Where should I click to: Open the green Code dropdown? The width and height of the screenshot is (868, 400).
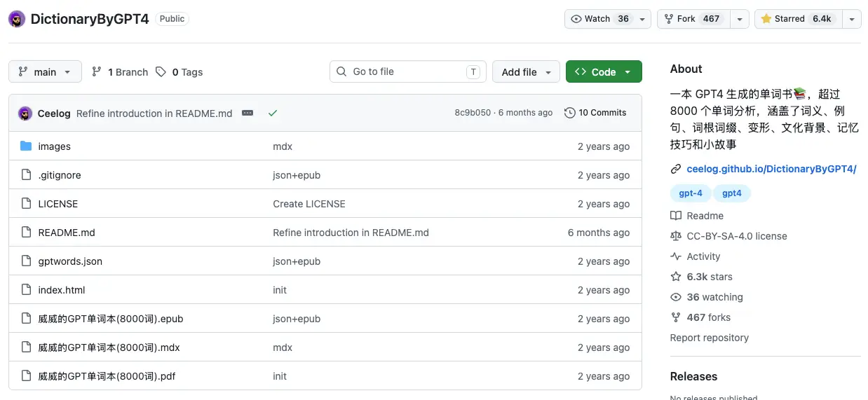[604, 71]
